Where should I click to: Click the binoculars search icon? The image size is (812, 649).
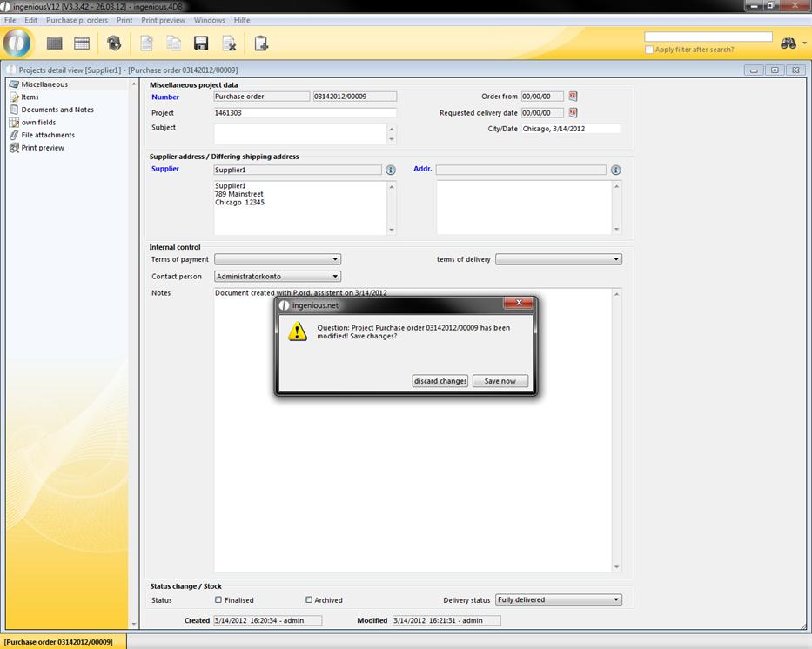[789, 43]
